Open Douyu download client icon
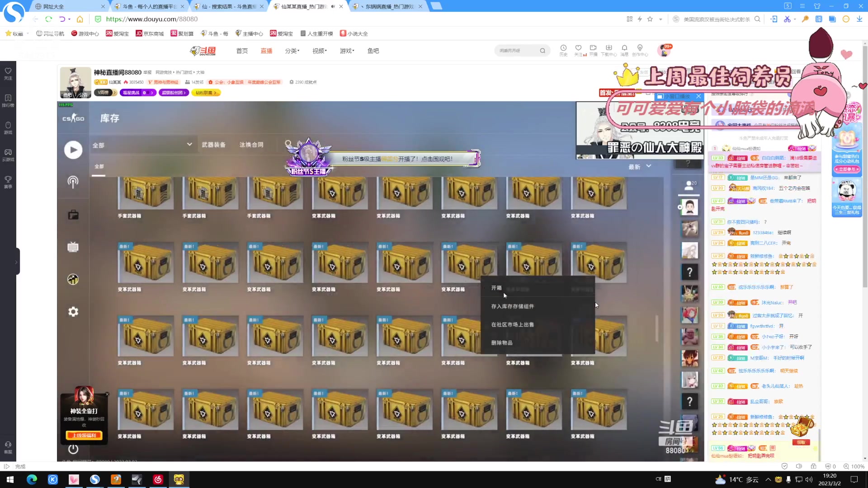Image resolution: width=868 pixels, height=488 pixels. (x=609, y=50)
